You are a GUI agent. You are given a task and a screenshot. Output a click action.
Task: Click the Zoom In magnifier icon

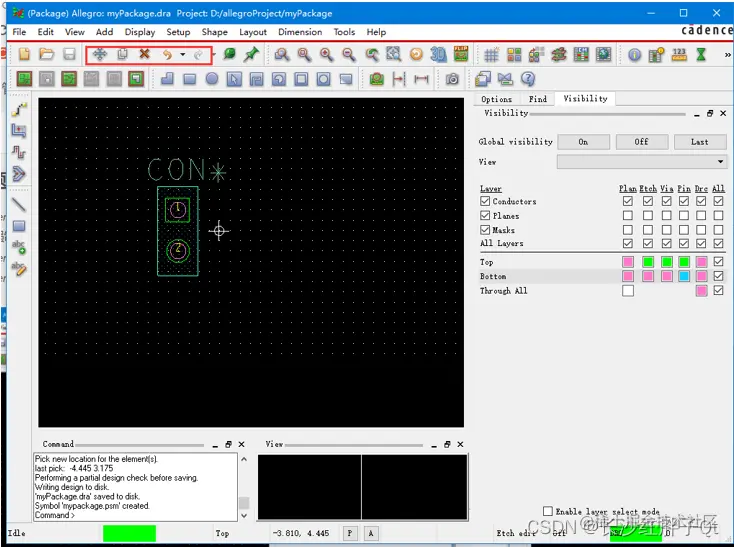click(x=326, y=55)
